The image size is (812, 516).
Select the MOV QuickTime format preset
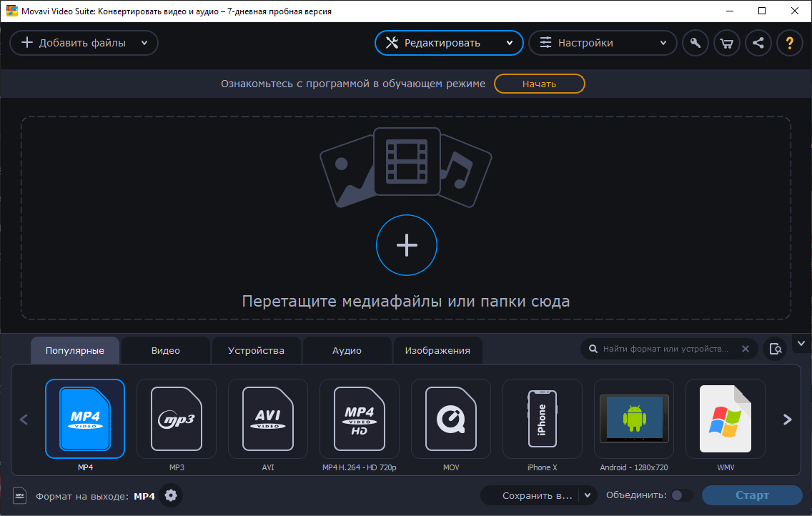[451, 419]
